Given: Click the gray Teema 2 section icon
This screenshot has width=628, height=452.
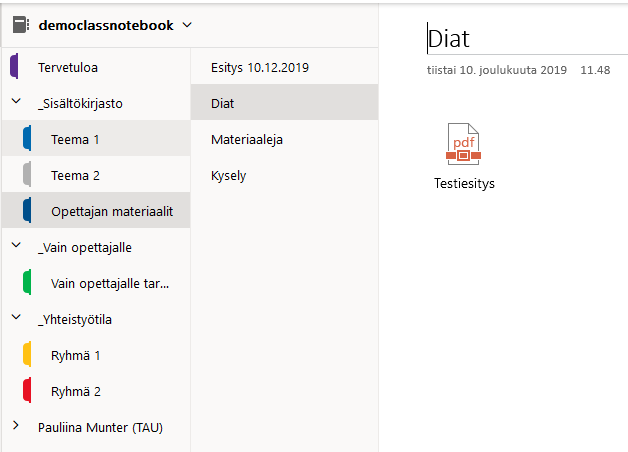Looking at the screenshot, I should coord(28,175).
